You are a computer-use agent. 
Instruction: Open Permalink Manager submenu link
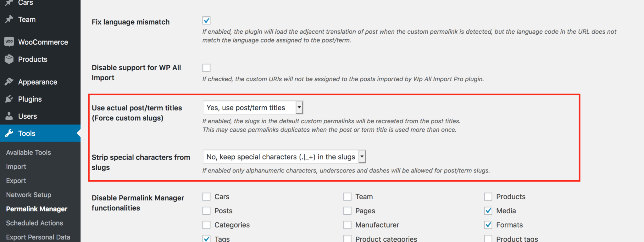(x=37, y=209)
